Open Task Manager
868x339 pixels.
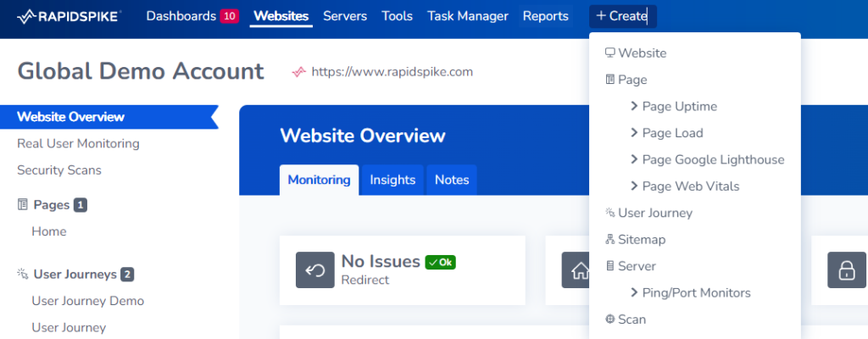[468, 16]
